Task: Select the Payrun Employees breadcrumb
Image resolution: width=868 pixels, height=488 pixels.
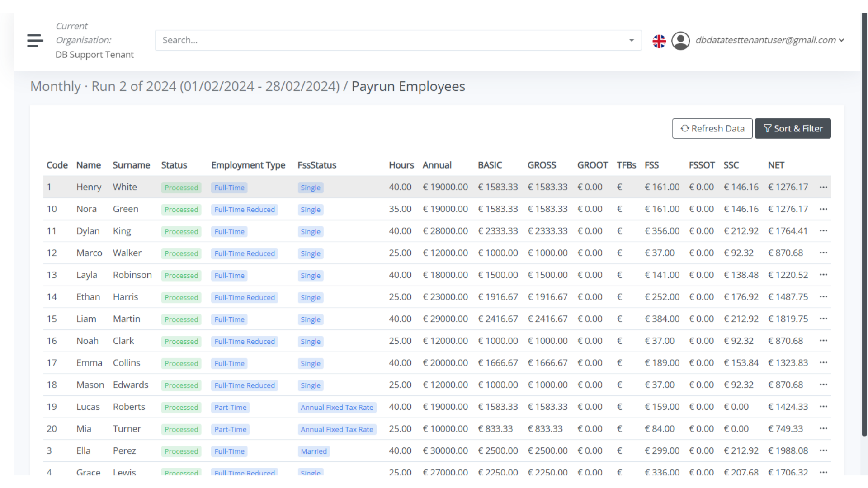Action: pyautogui.click(x=408, y=86)
